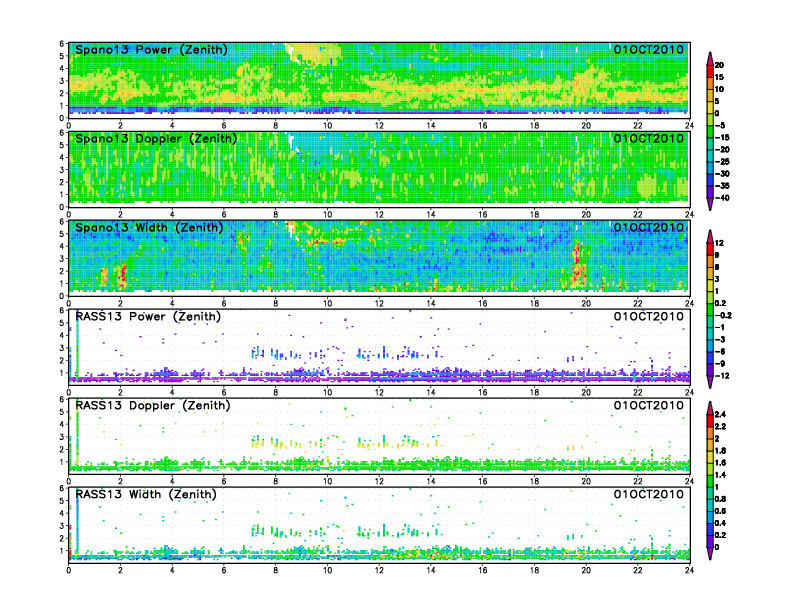Click inside the Spano13 Doppler heatmap plot
This screenshot has width=792, height=612.
[379, 169]
